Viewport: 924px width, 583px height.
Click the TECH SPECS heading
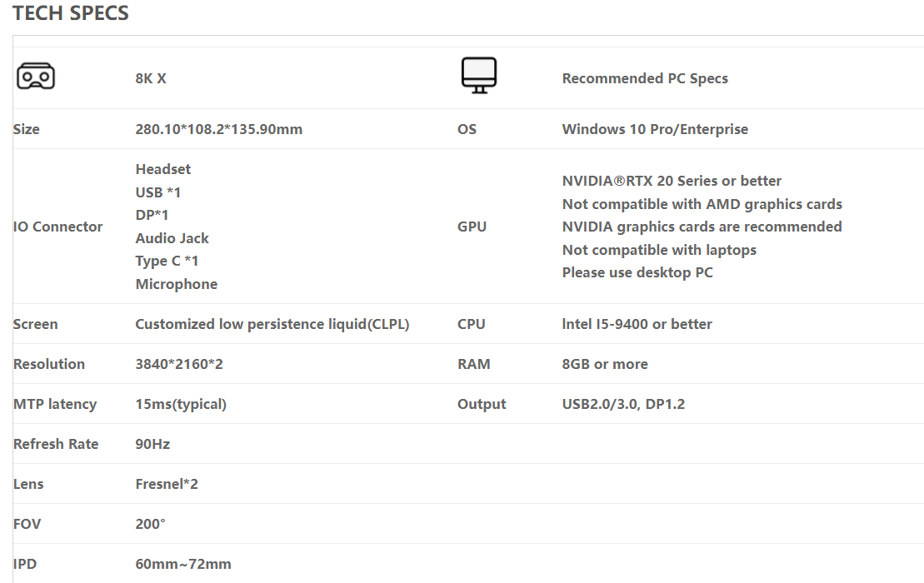coord(71,13)
